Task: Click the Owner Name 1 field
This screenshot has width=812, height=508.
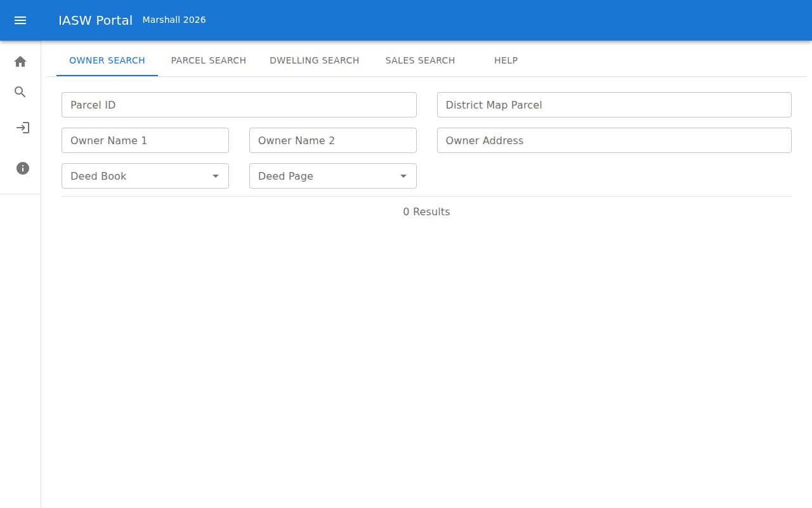Action: [x=145, y=140]
